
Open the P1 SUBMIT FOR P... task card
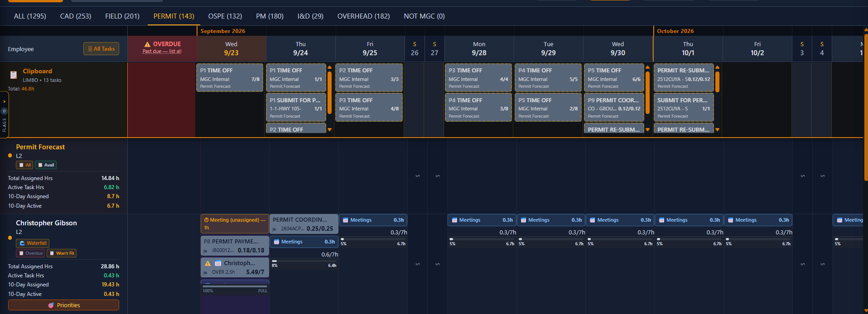[x=296, y=108]
